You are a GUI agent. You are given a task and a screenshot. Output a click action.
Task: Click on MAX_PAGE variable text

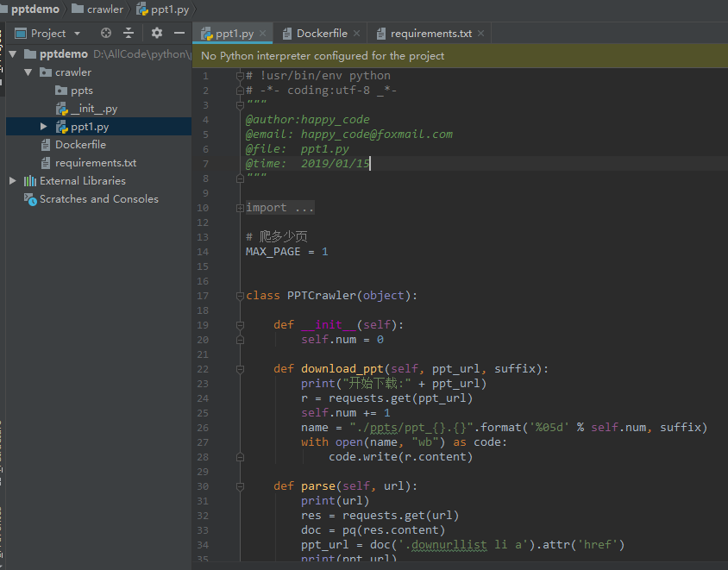(273, 252)
